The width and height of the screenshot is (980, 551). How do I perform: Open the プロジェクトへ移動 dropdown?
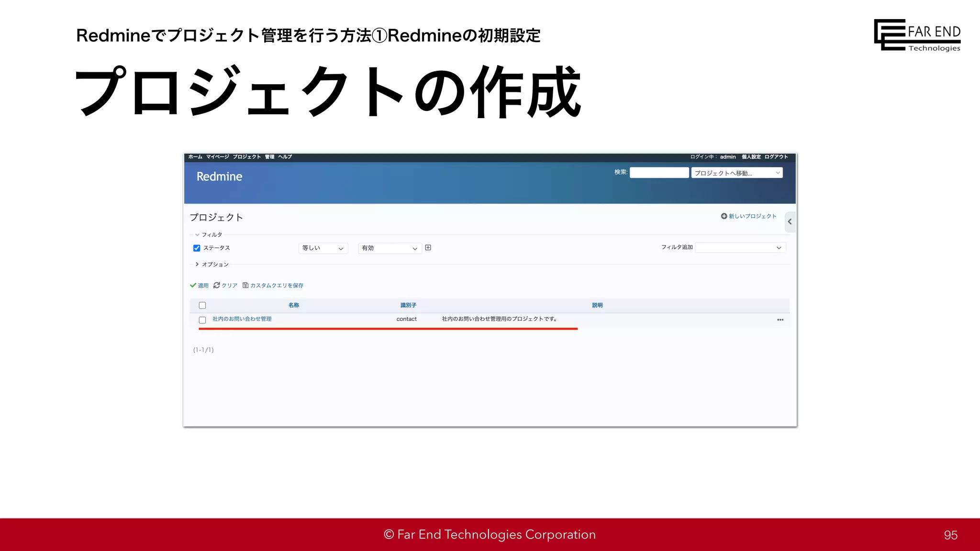737,173
